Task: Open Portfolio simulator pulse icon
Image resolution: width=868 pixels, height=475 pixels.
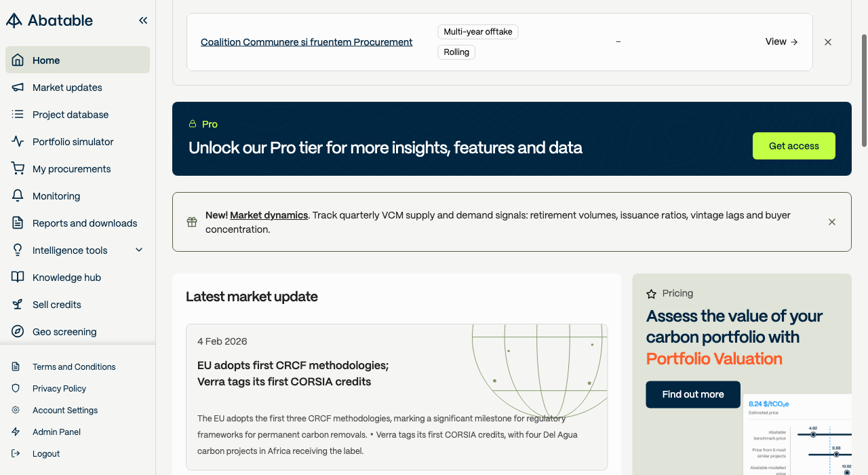Action: pyautogui.click(x=18, y=142)
